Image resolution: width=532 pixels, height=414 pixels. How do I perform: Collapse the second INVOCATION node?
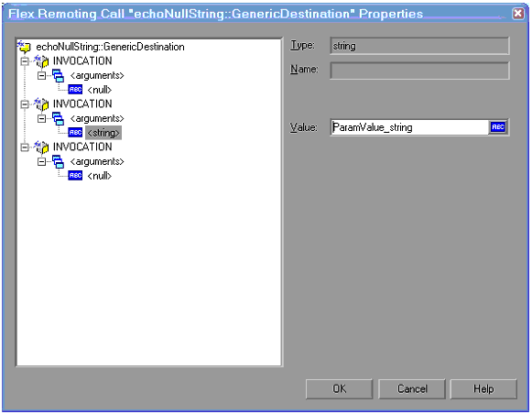point(25,104)
